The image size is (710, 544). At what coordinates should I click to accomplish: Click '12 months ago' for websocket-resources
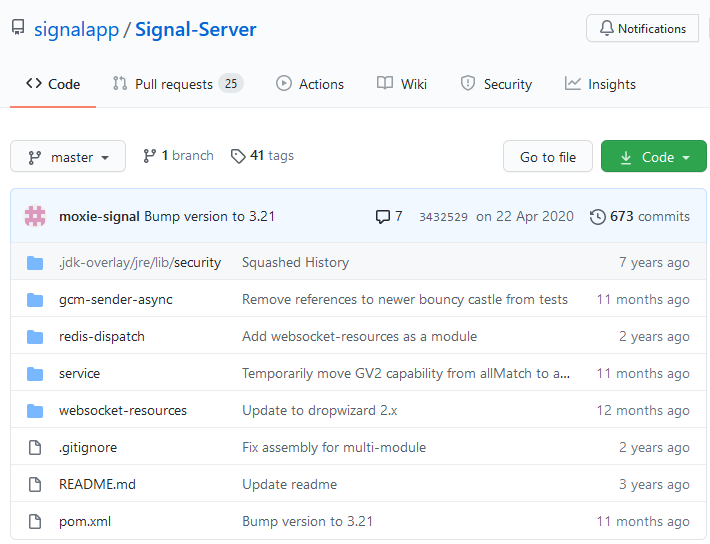(x=643, y=410)
